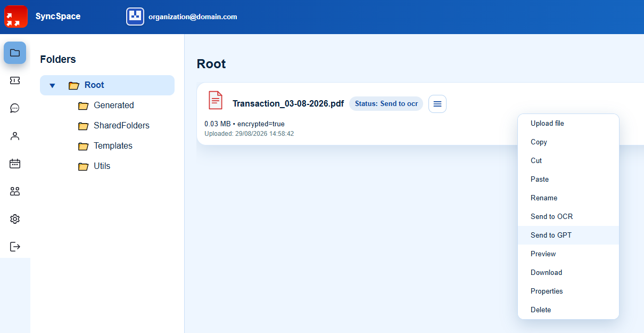Open the groups/people sidebar icon
Viewport: 644px width, 333px height.
point(15,191)
